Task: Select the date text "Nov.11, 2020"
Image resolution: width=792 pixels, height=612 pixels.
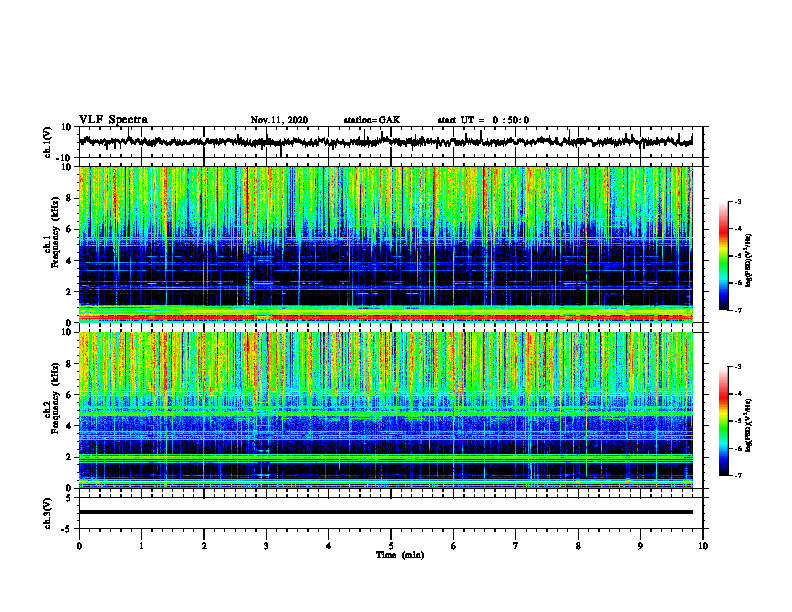Action: 279,120
